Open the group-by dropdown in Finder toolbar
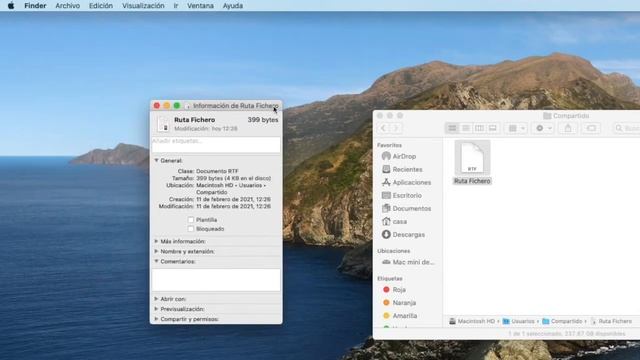The height and width of the screenshot is (360, 640). pos(516,128)
